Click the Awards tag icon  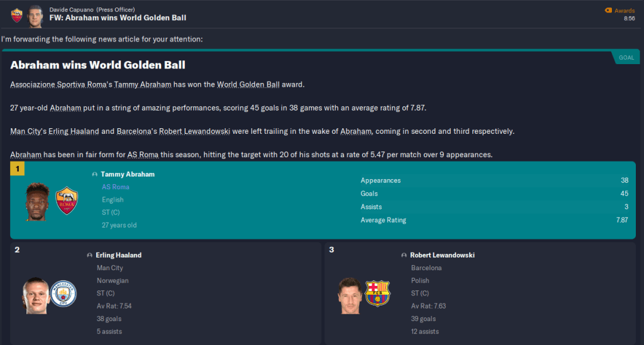click(608, 10)
